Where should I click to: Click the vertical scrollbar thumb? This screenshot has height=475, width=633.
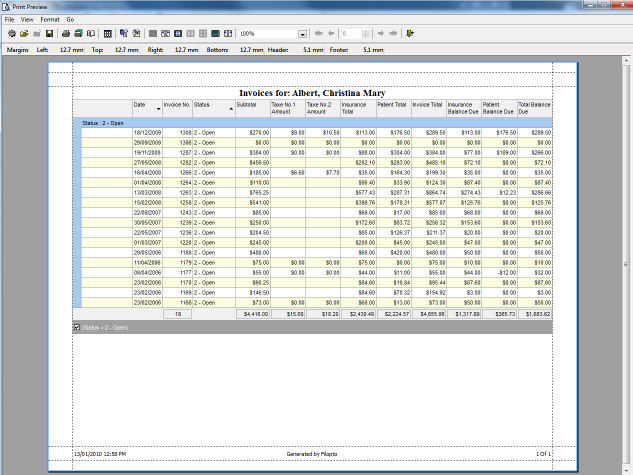[x=626, y=264]
